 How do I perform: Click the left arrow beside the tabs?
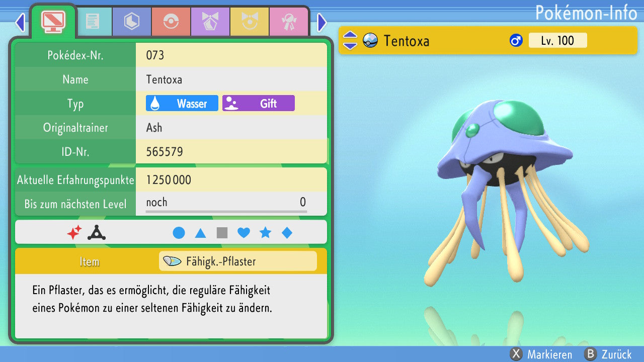pos(20,22)
